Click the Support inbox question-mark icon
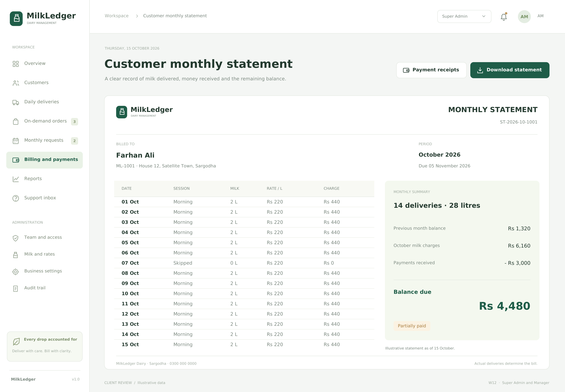The height and width of the screenshot is (392, 565). click(16, 198)
